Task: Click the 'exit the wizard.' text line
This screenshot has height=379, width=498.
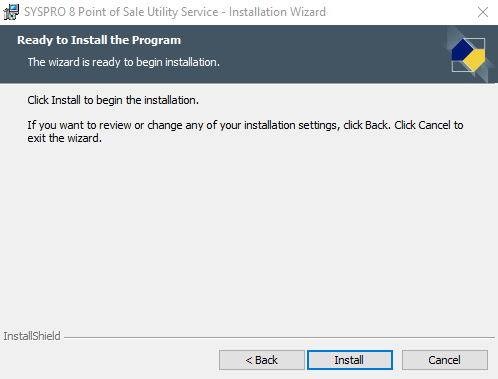Action: tap(64, 138)
